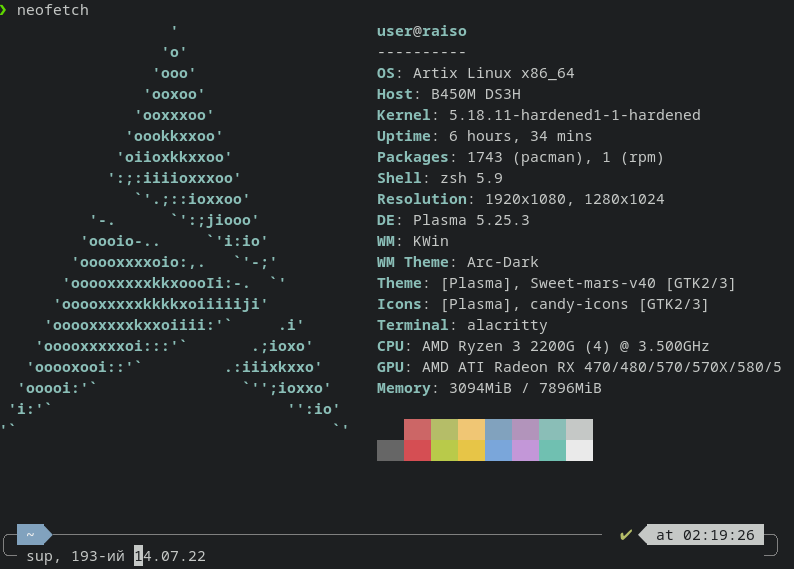Click the Shell value 'zsh 5.9'
Viewport: 794px width, 569px height.
[471, 178]
